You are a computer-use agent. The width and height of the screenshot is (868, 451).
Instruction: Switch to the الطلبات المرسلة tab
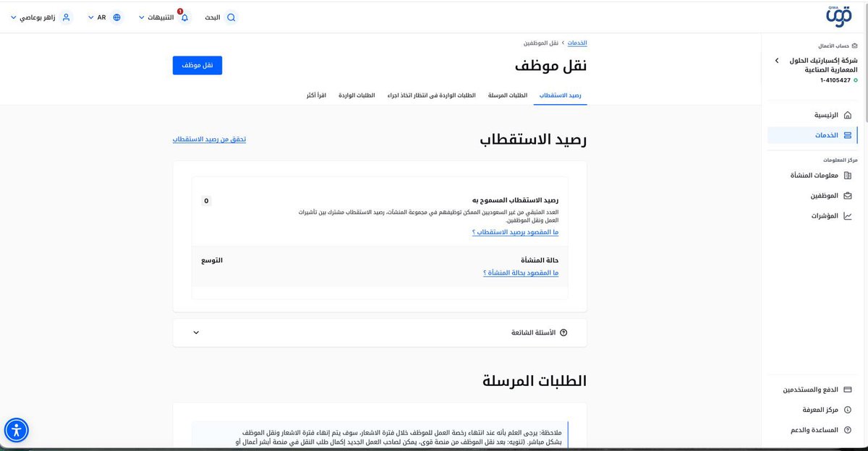tap(508, 95)
